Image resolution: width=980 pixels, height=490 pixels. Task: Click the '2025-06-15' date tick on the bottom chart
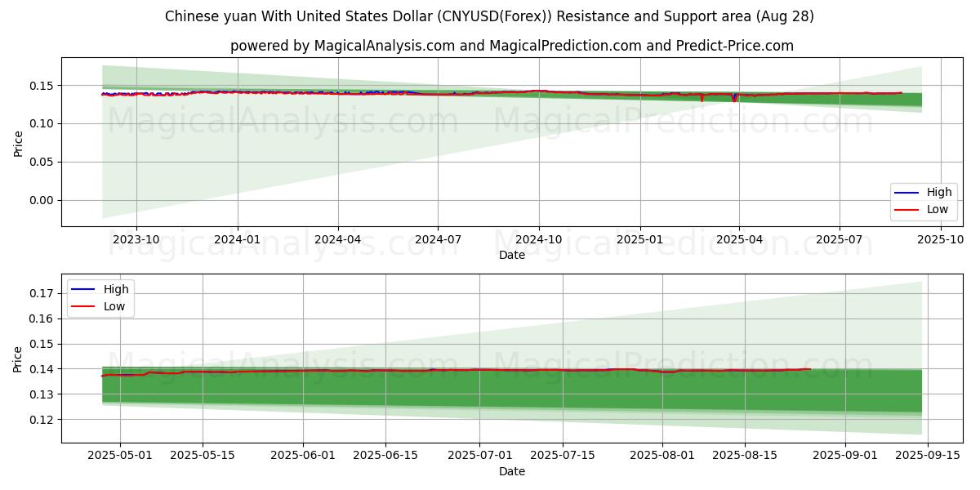(385, 456)
